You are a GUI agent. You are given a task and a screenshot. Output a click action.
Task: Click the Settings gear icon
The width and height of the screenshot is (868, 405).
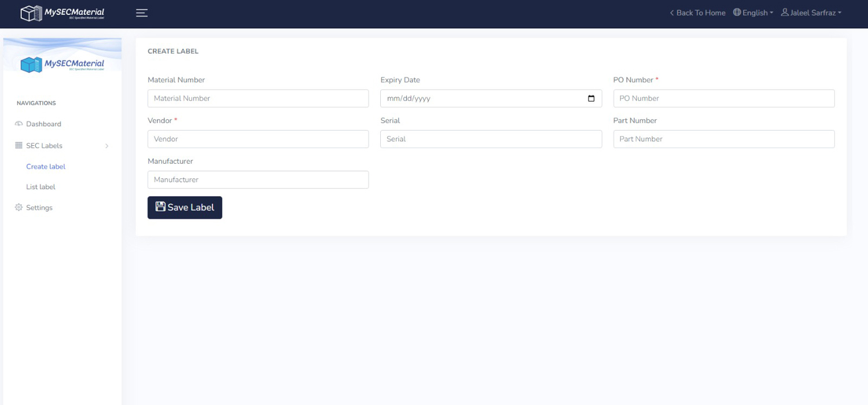[x=19, y=208]
